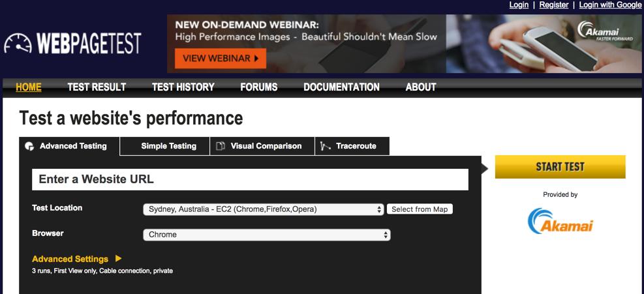Click the 'Test a website's performance' heading

[131, 118]
